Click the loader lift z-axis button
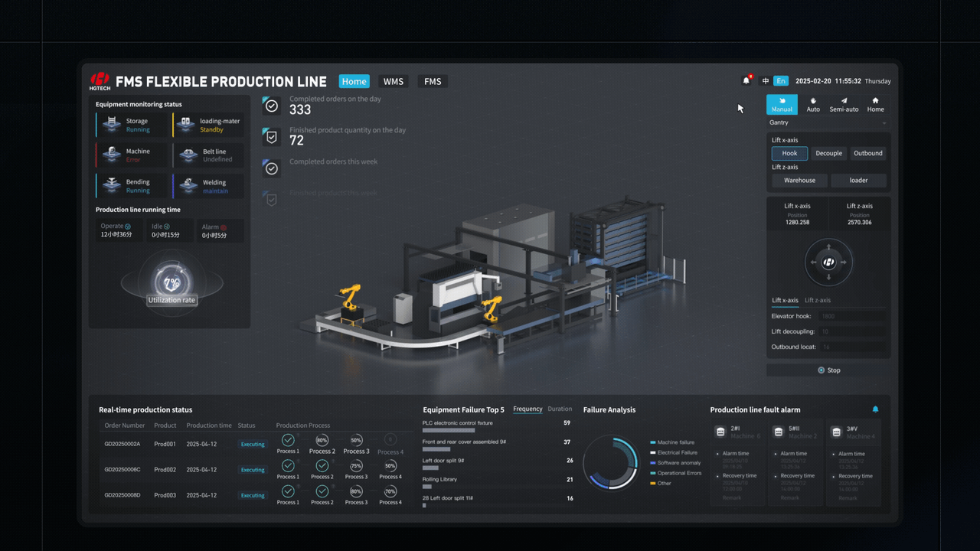The image size is (980, 551). click(x=858, y=181)
